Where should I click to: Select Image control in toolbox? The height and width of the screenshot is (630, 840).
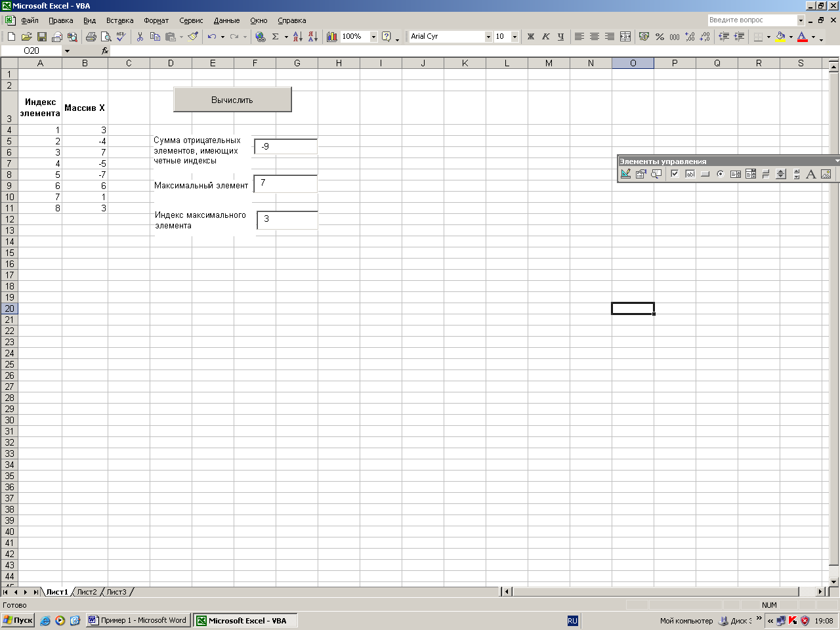(826, 174)
